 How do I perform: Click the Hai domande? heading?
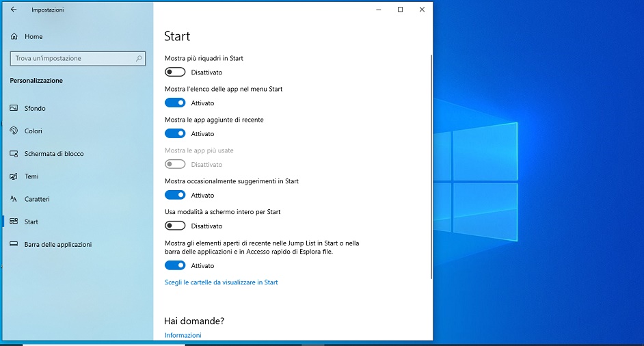194,321
